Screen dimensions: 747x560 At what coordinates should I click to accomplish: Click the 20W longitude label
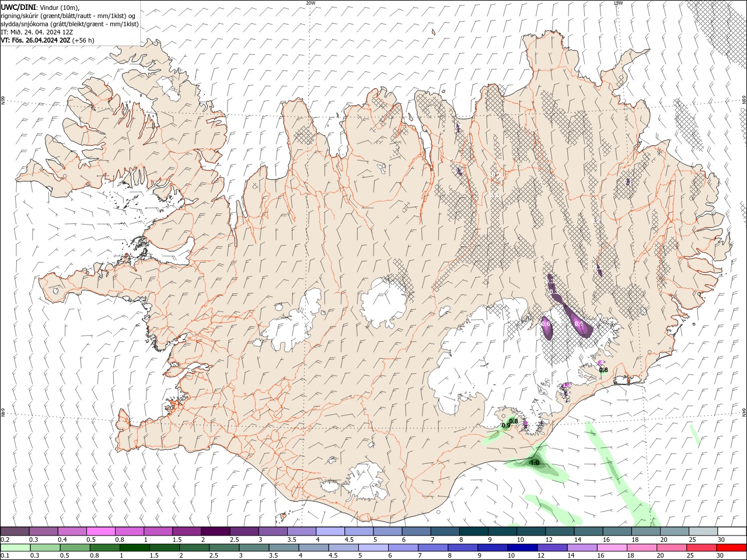(x=310, y=3)
